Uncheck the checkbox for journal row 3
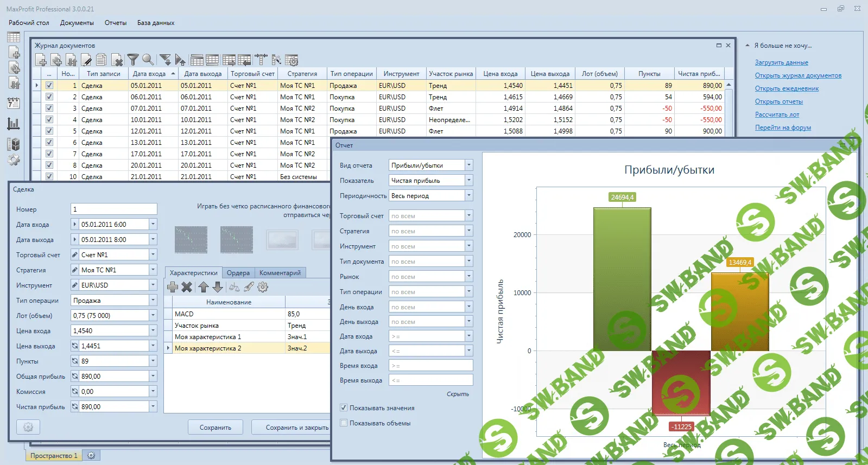868x465 pixels. click(x=49, y=108)
